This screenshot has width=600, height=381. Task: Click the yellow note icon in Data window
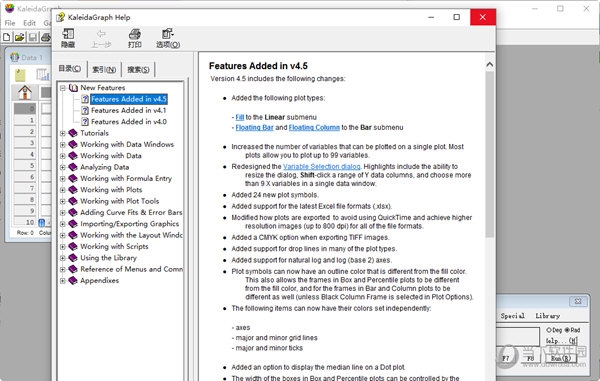[20, 75]
